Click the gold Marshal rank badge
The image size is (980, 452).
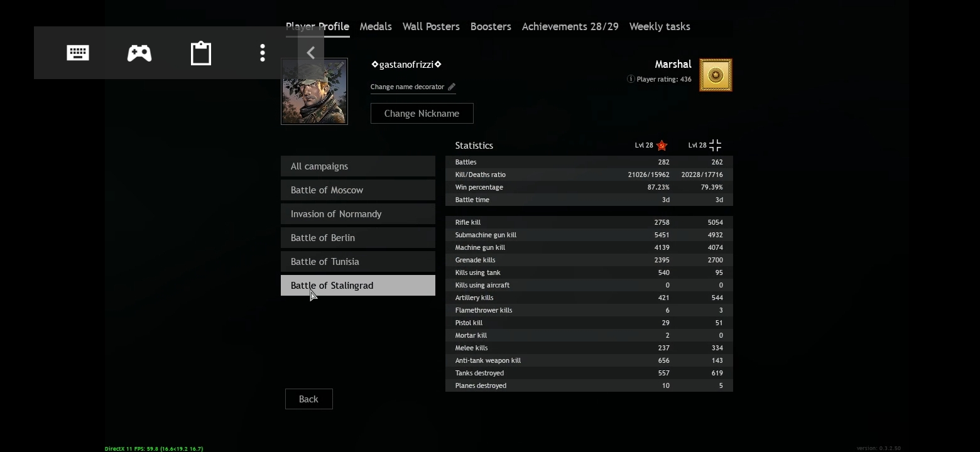[x=716, y=75]
